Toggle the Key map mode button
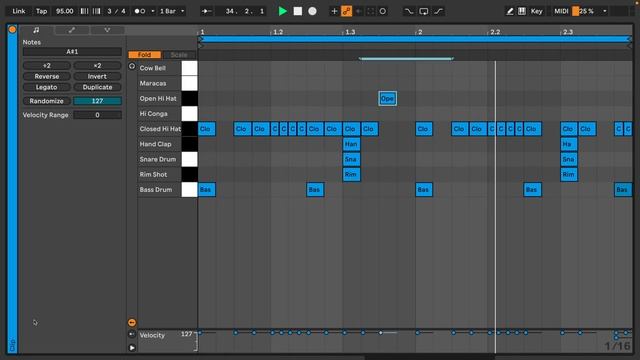The height and width of the screenshot is (360, 640). pos(536,11)
